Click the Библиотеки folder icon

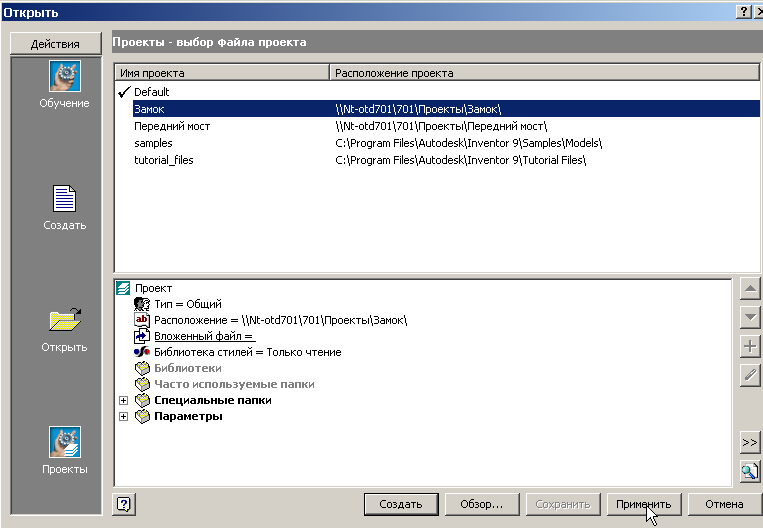[x=142, y=368]
